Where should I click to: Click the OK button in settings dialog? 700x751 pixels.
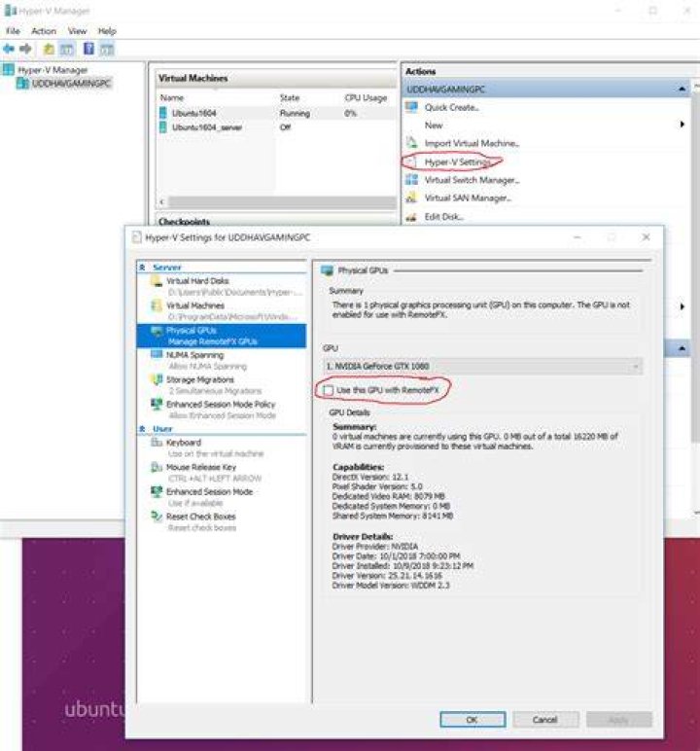coord(472,720)
